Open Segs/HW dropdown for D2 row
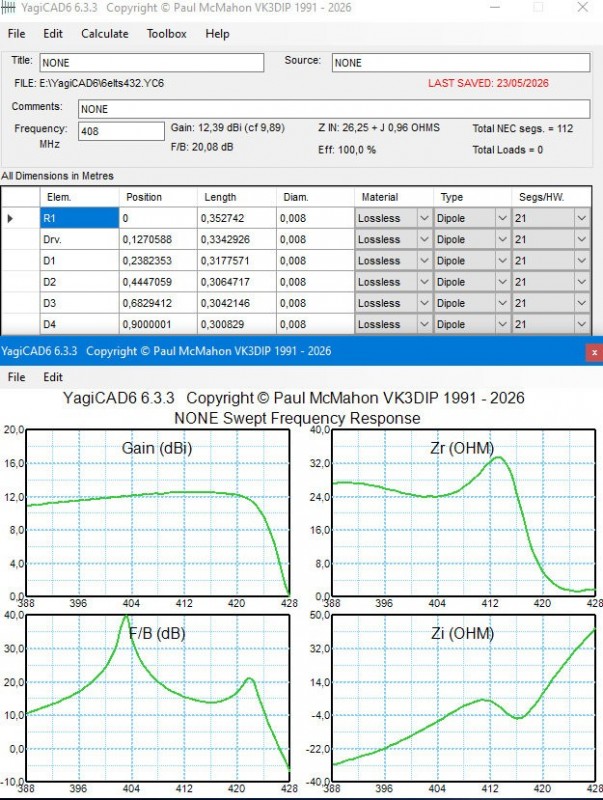The width and height of the screenshot is (603, 800). coord(582,282)
